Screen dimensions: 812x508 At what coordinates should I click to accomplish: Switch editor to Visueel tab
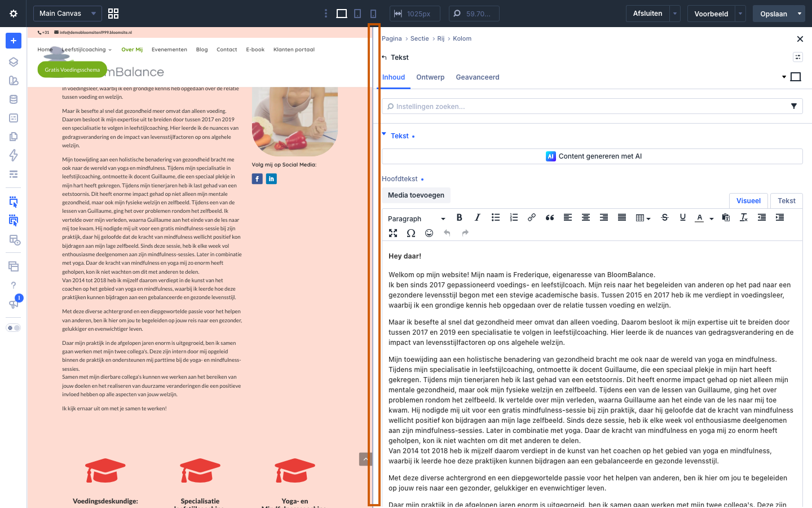[x=748, y=201]
